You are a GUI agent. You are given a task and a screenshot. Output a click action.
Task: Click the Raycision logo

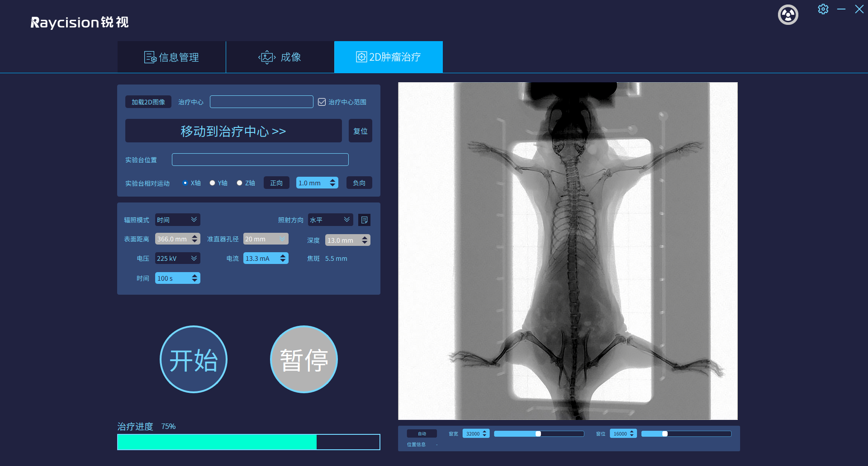(x=80, y=22)
